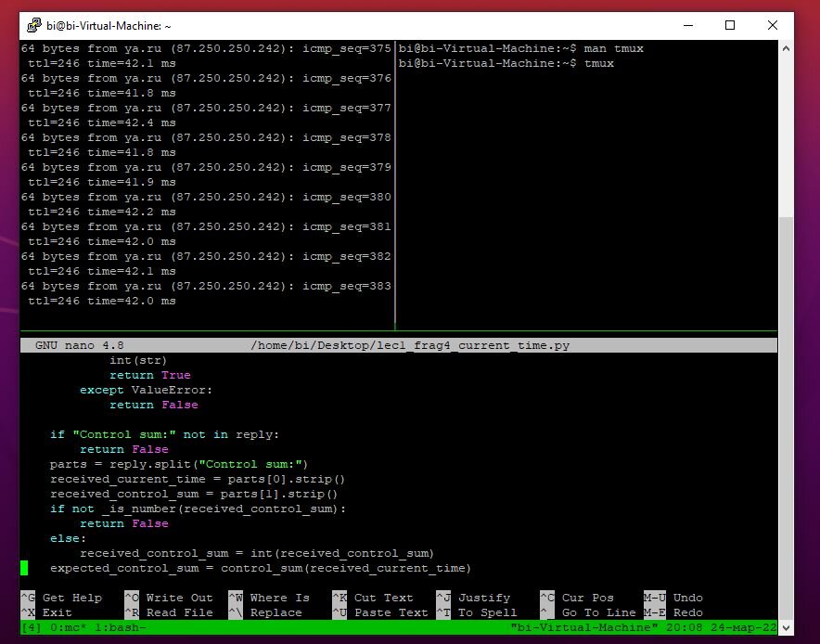Click the Go To Line shortcut

[x=588, y=612]
